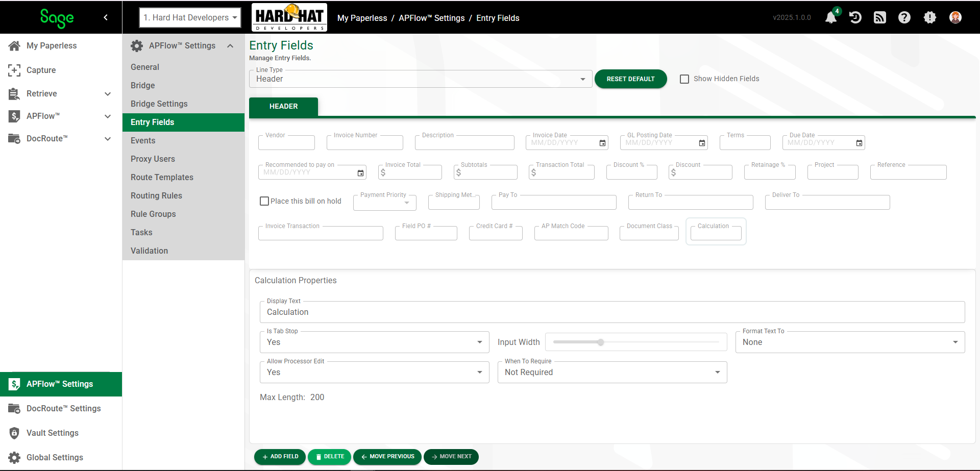This screenshot has width=980, height=471.
Task: Open the Due Date calendar picker
Action: tap(859, 143)
